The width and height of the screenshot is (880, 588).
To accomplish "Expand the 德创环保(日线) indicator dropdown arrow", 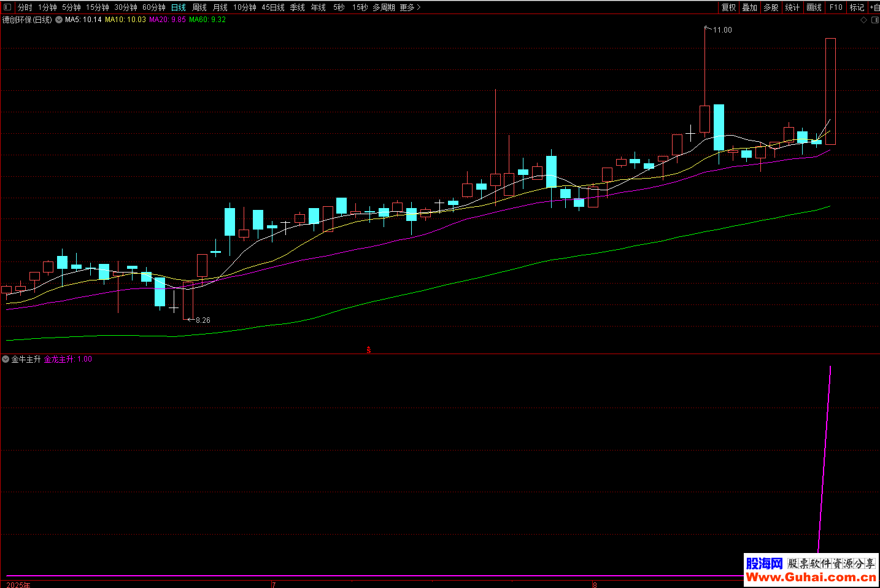I will click(59, 20).
